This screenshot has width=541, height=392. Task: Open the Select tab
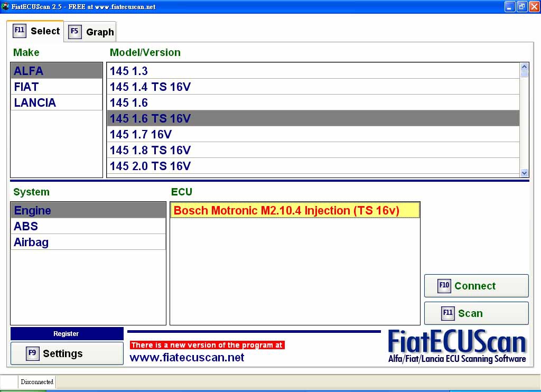pos(36,31)
